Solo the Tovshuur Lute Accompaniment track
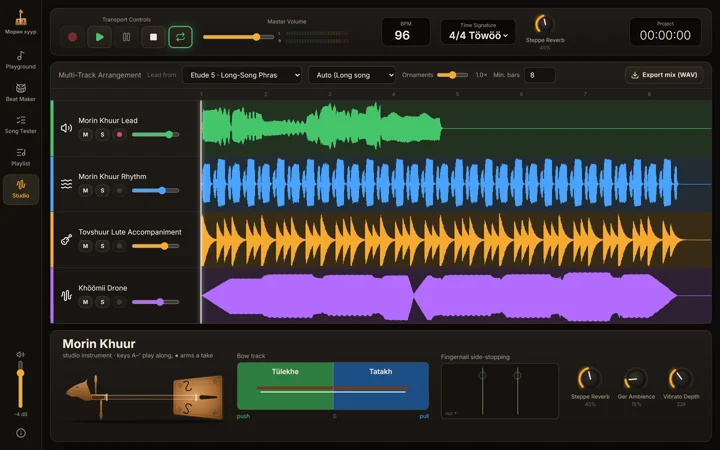This screenshot has width=720, height=450. (x=102, y=246)
